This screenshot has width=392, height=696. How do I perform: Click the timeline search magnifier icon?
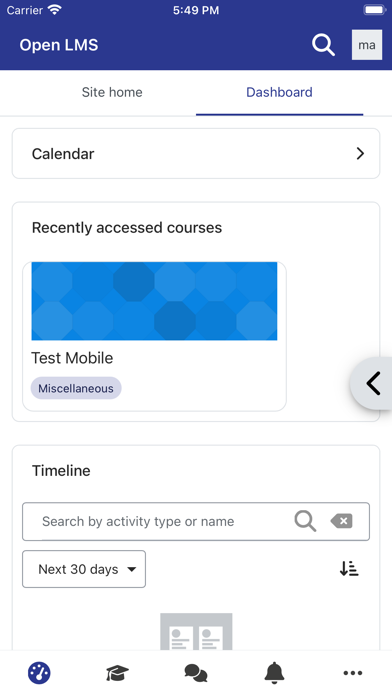click(x=305, y=521)
